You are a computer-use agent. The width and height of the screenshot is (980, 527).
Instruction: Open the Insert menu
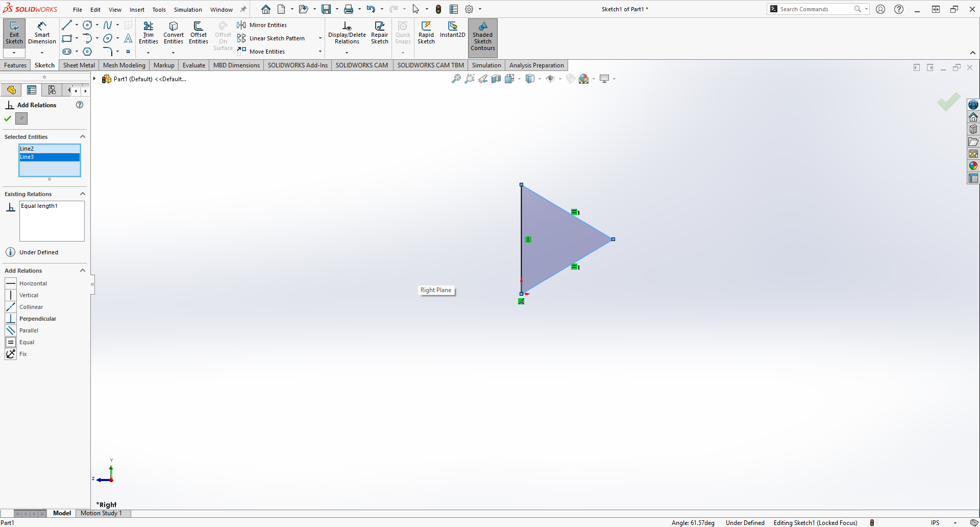tap(137, 10)
